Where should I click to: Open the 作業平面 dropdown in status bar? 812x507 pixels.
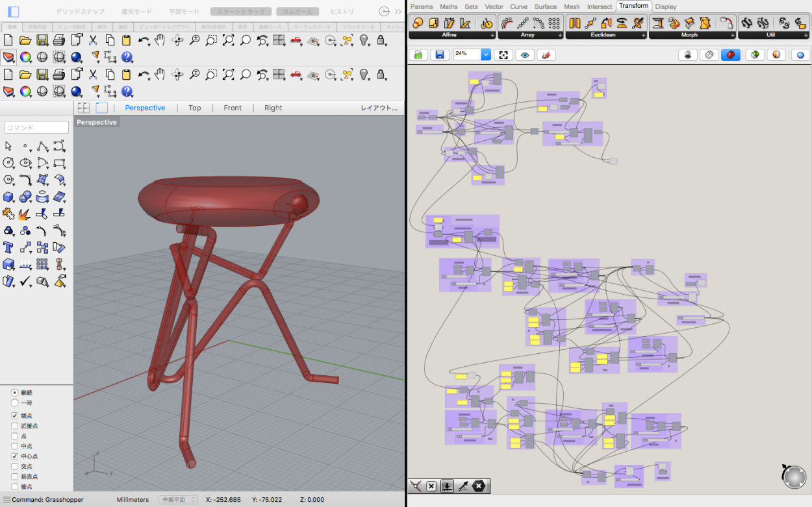tap(179, 500)
